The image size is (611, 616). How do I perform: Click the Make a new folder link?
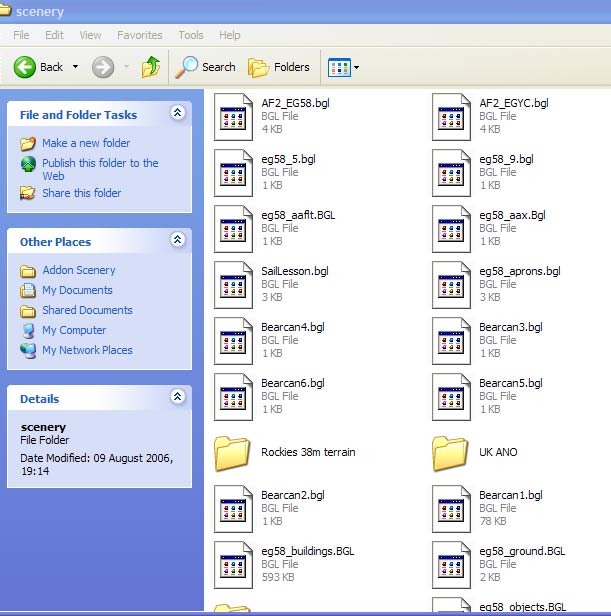pyautogui.click(x=86, y=143)
